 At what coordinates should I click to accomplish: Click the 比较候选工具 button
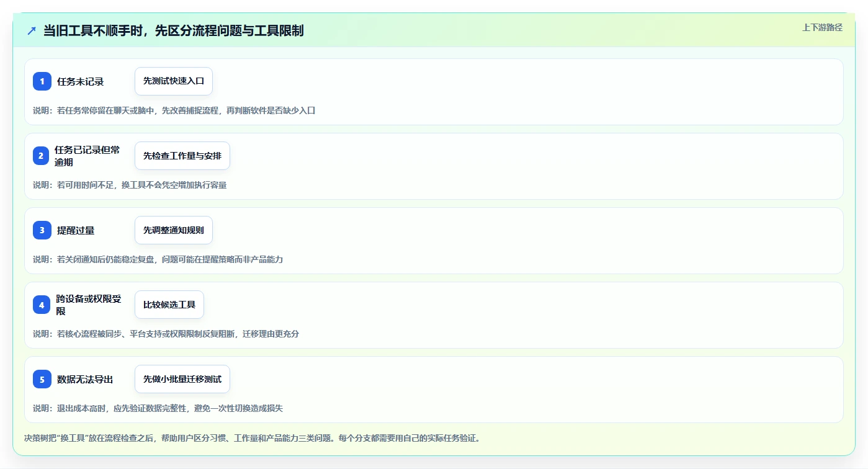click(169, 305)
